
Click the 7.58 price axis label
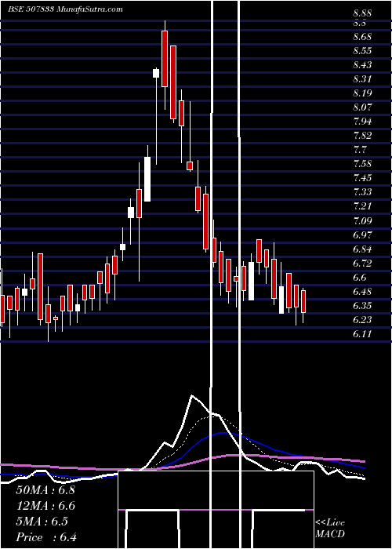click(x=362, y=164)
